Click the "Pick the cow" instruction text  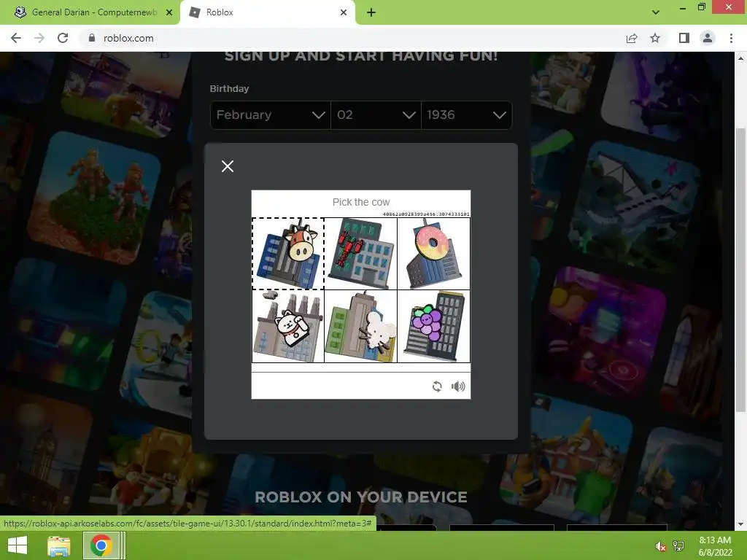tap(361, 202)
